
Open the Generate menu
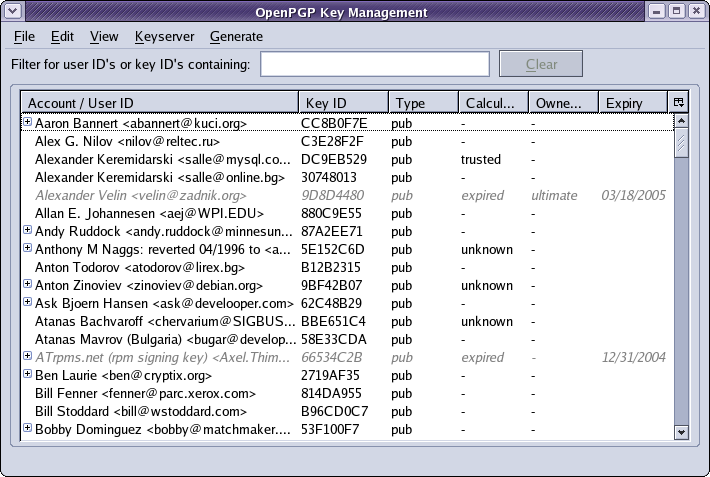236,36
